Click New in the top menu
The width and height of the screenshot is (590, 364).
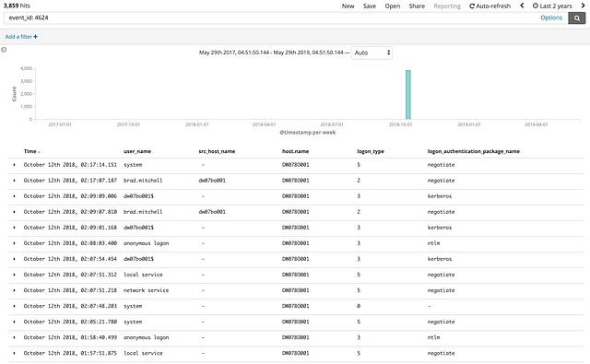pyautogui.click(x=348, y=6)
